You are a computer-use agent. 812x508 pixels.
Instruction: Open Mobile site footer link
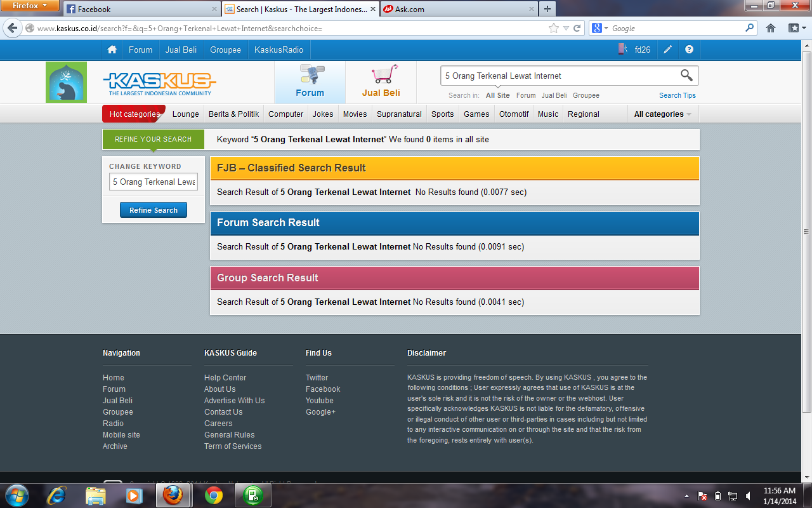[x=121, y=435]
